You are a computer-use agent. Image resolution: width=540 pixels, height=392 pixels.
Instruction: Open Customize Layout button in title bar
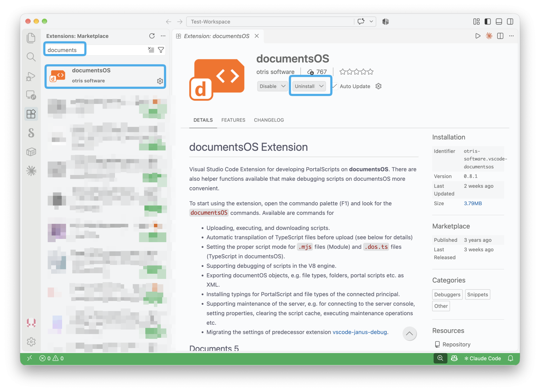476,22
